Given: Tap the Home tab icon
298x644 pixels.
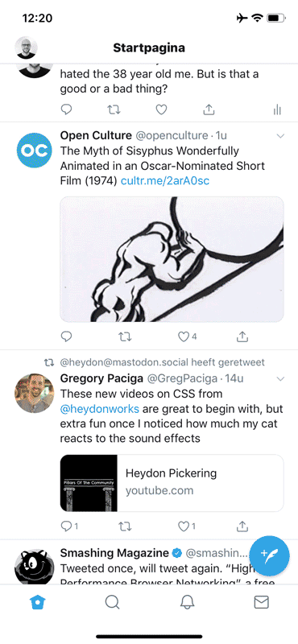Looking at the screenshot, I should tap(38, 602).
